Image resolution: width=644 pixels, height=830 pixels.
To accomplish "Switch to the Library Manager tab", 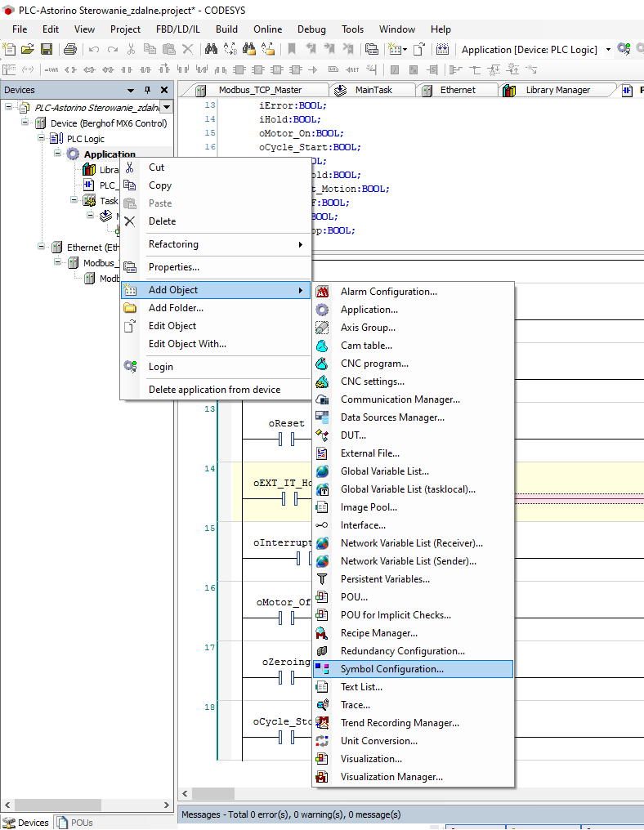I will click(x=557, y=90).
